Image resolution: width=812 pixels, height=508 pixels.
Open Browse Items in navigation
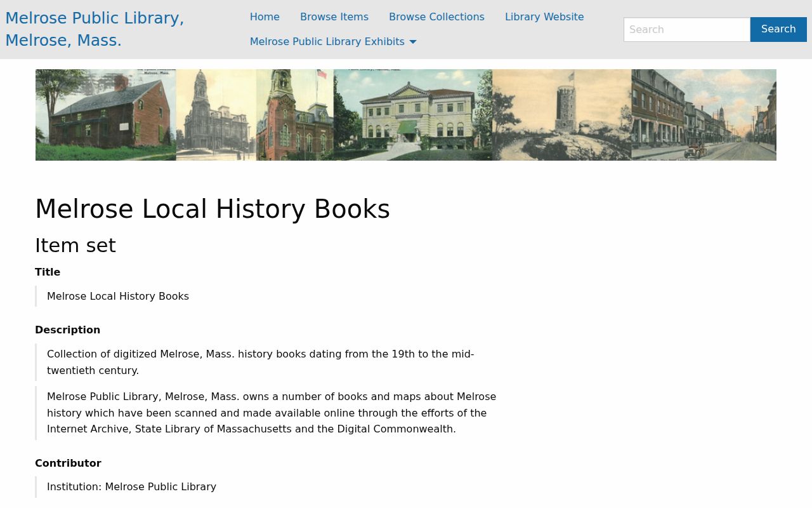point(334,17)
